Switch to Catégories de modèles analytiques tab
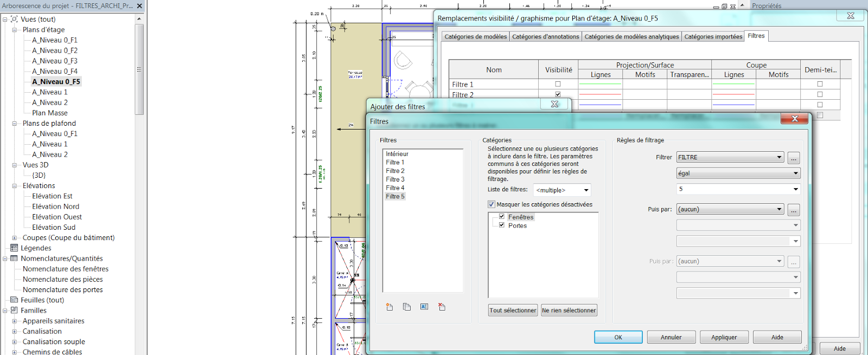The height and width of the screenshot is (355, 868). click(631, 36)
